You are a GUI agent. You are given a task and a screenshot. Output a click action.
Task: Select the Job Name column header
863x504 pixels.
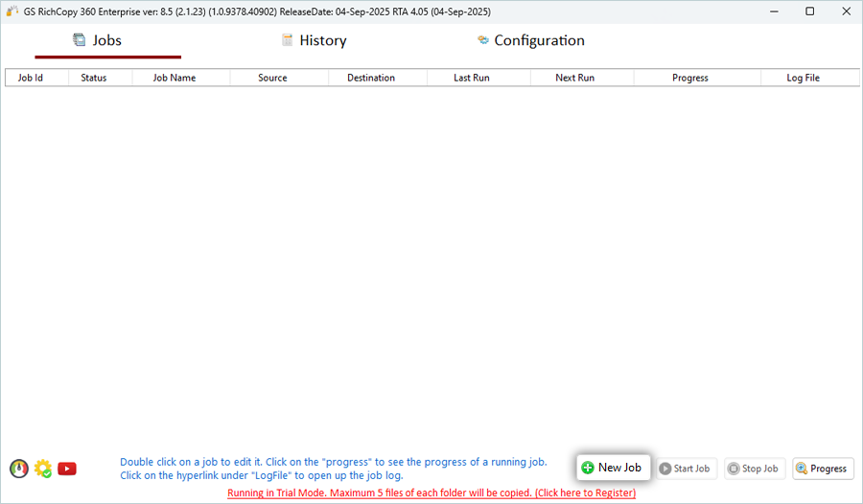coord(175,78)
